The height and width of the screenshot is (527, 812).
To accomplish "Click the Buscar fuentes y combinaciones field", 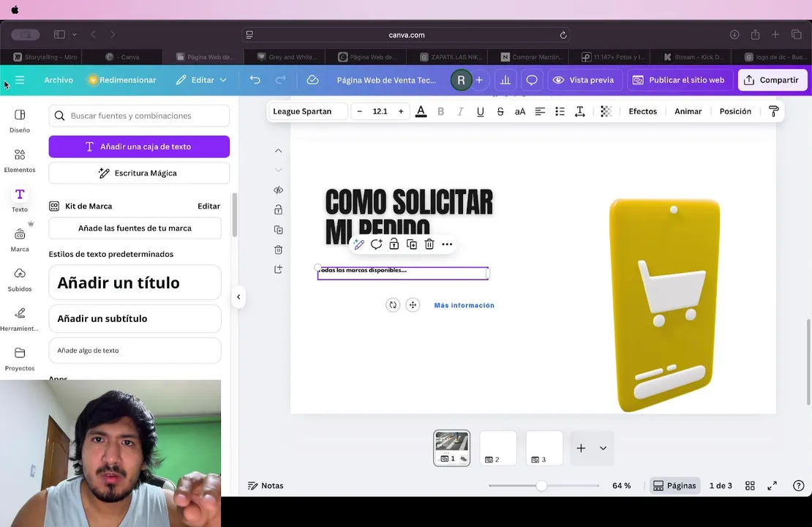I will (139, 116).
